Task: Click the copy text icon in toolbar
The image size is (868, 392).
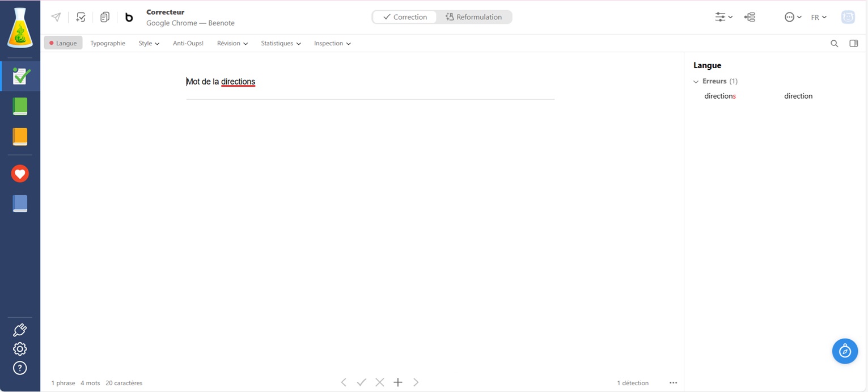Action: point(105,17)
